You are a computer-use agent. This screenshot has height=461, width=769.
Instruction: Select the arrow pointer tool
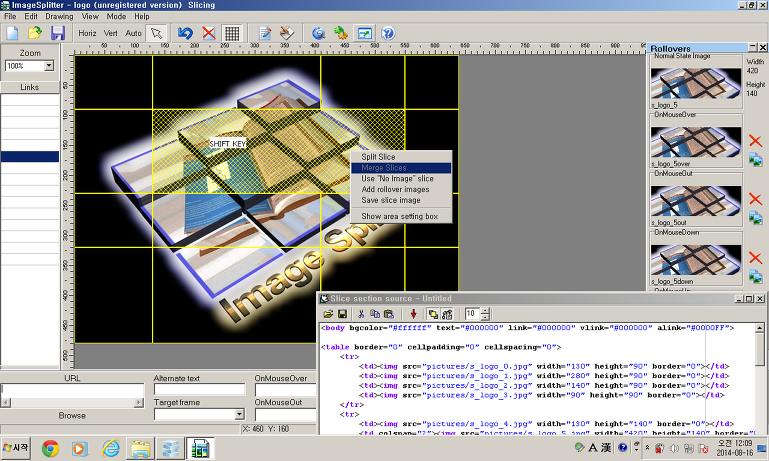coord(156,33)
